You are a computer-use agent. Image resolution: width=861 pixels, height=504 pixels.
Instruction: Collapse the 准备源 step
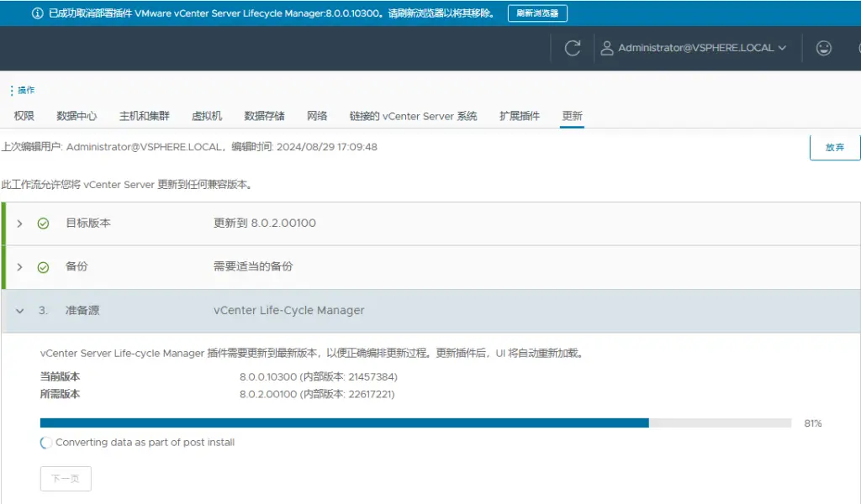point(19,311)
